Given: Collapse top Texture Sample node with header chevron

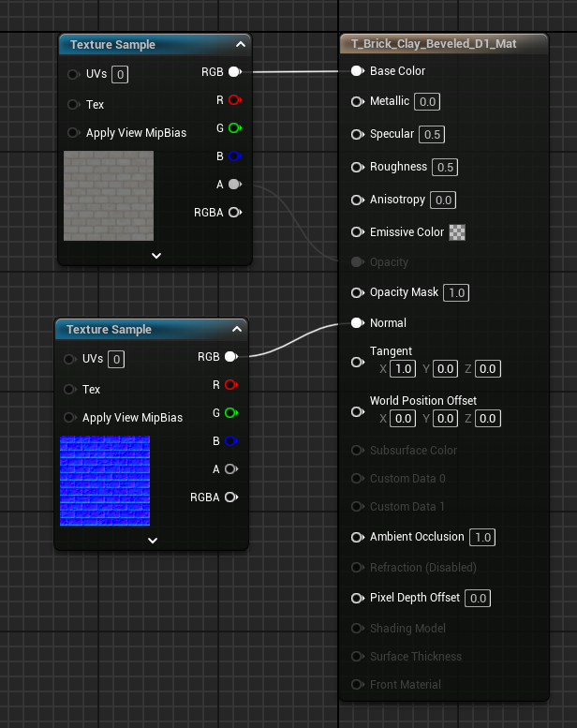Looking at the screenshot, I should 241,44.
